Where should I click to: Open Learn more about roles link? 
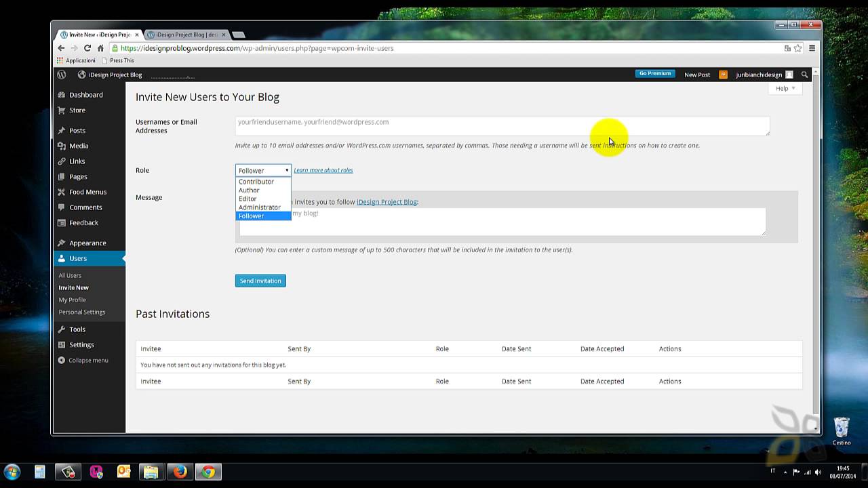pyautogui.click(x=323, y=170)
